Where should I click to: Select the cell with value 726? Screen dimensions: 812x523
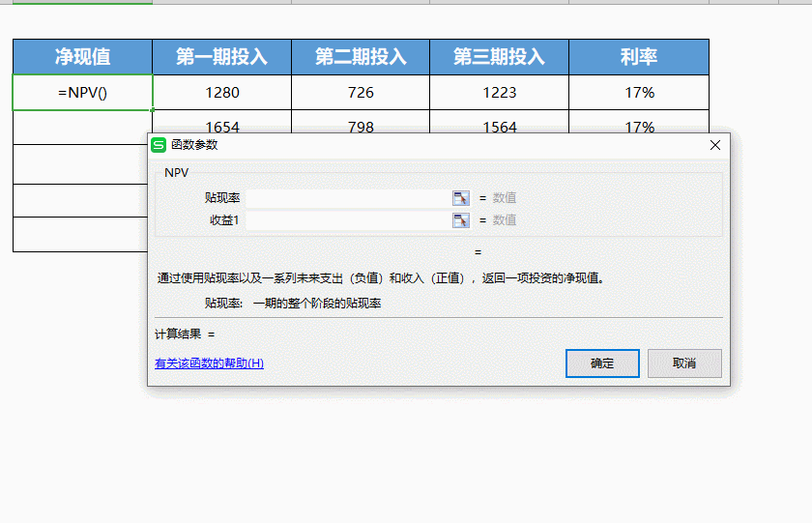coord(361,92)
